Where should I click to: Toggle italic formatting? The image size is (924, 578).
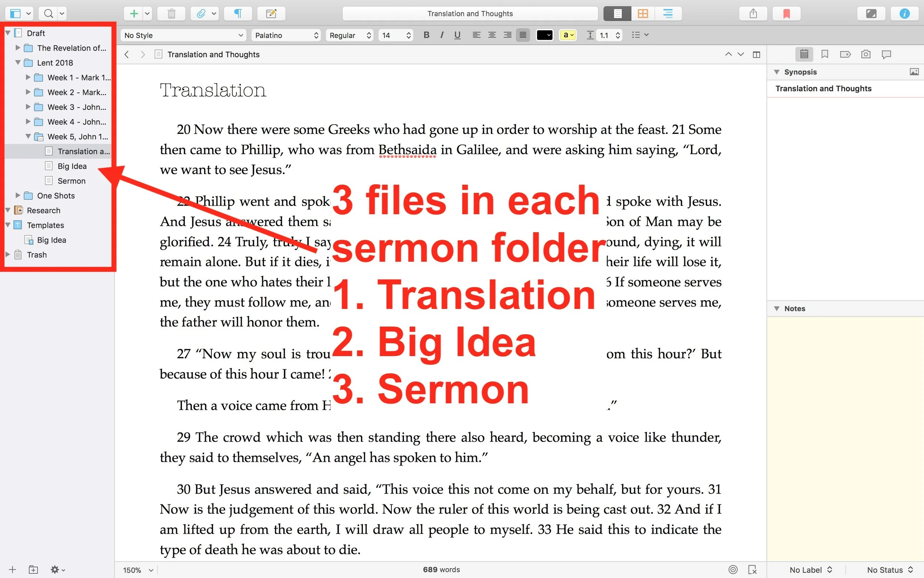click(x=442, y=35)
